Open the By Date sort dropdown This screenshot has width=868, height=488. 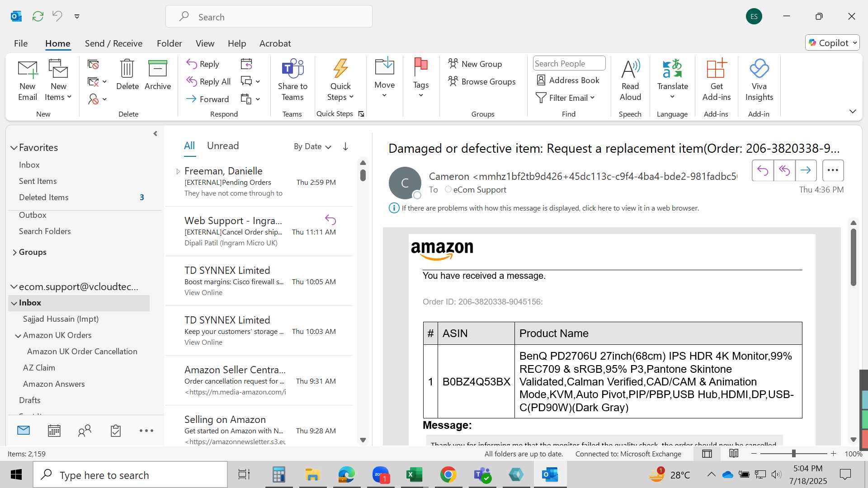312,146
